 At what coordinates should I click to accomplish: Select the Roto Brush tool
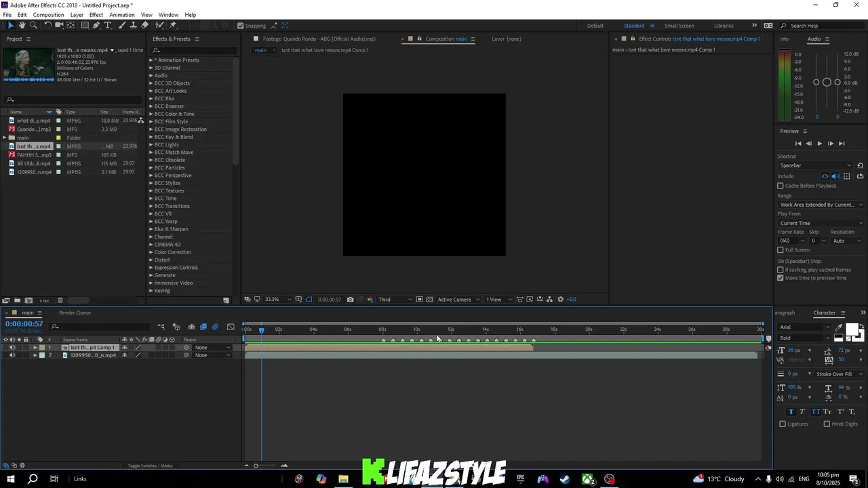159,25
